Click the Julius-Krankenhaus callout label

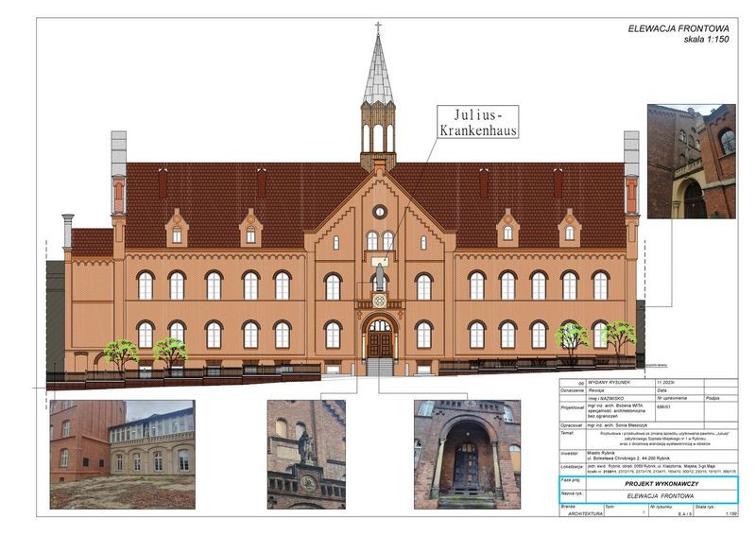pyautogui.click(x=478, y=123)
